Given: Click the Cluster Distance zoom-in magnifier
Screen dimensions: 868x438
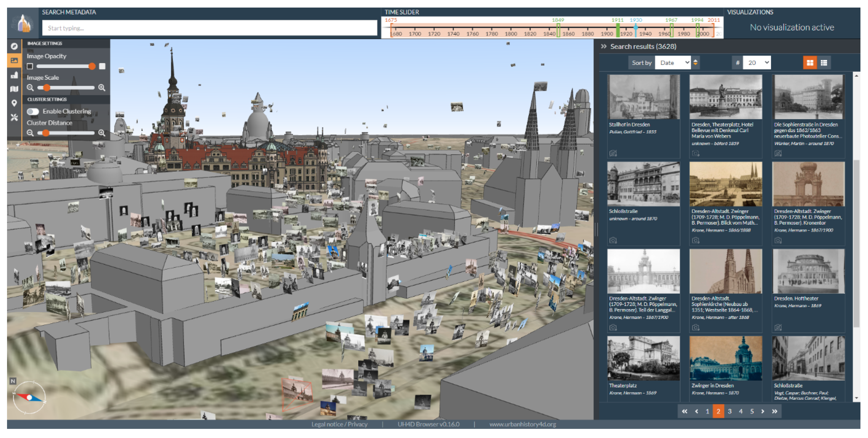Looking at the screenshot, I should (x=102, y=133).
